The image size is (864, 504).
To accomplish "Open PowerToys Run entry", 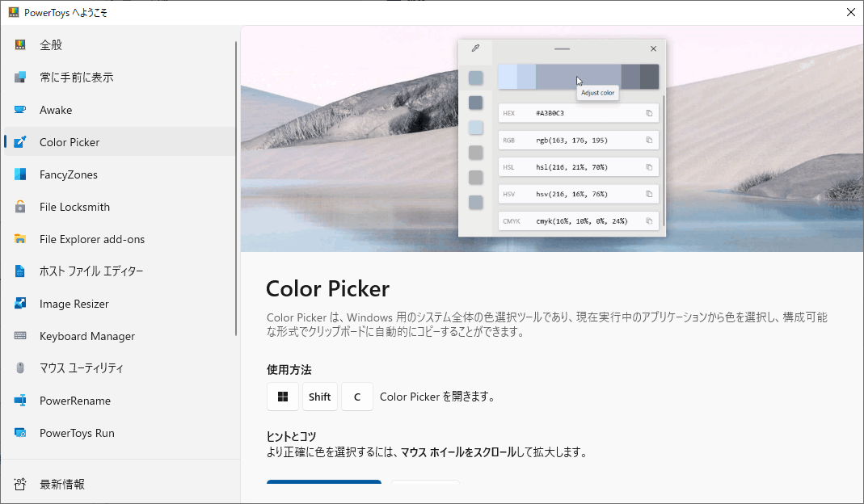I will (120, 433).
